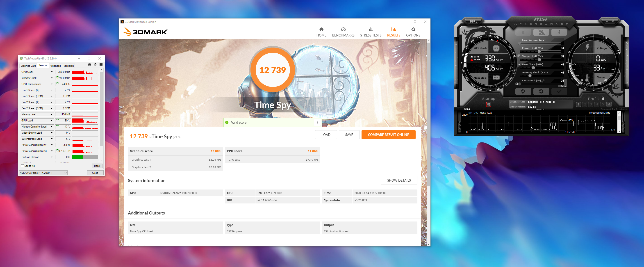Screen dimensions: 644x267
Task: Enable Log to file checkbox
Action: (23, 166)
